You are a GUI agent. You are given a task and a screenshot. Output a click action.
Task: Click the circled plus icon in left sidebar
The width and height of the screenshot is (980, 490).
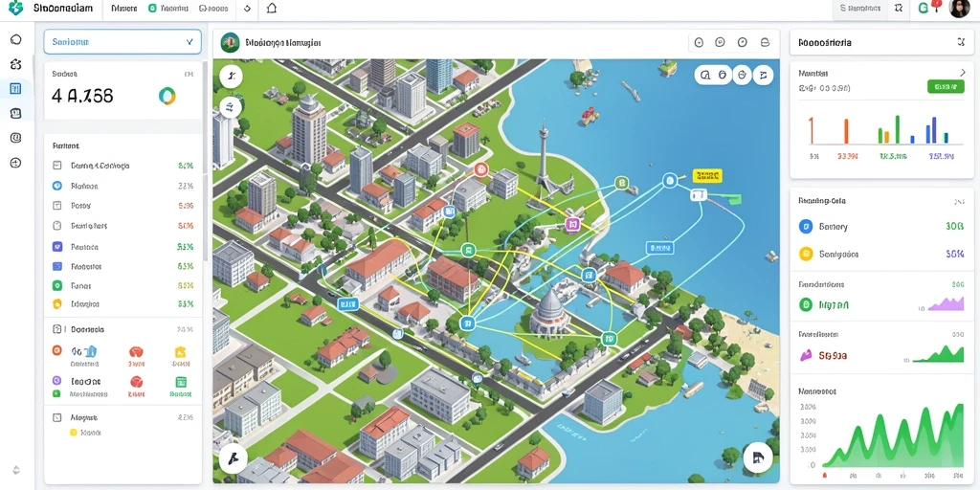click(x=16, y=163)
